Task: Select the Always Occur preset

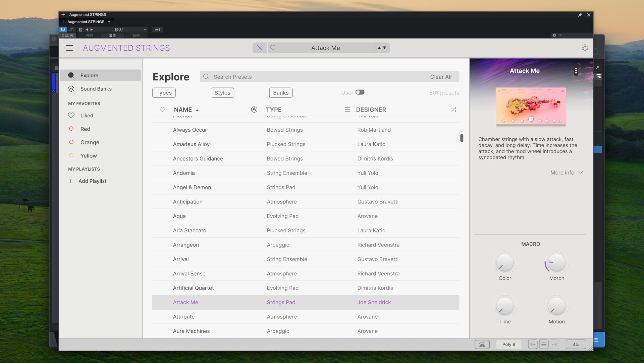Action: (x=306, y=130)
